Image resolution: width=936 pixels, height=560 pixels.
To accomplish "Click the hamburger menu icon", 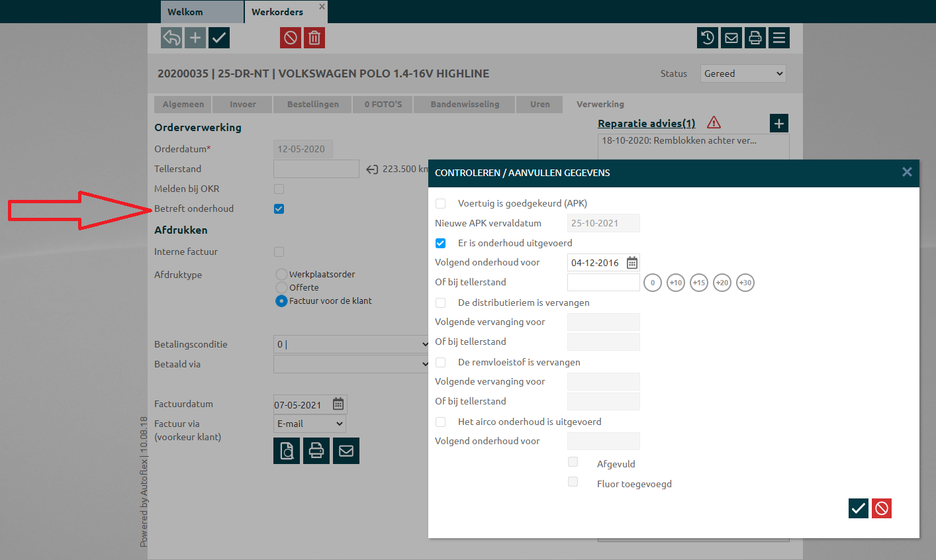I will click(x=779, y=38).
